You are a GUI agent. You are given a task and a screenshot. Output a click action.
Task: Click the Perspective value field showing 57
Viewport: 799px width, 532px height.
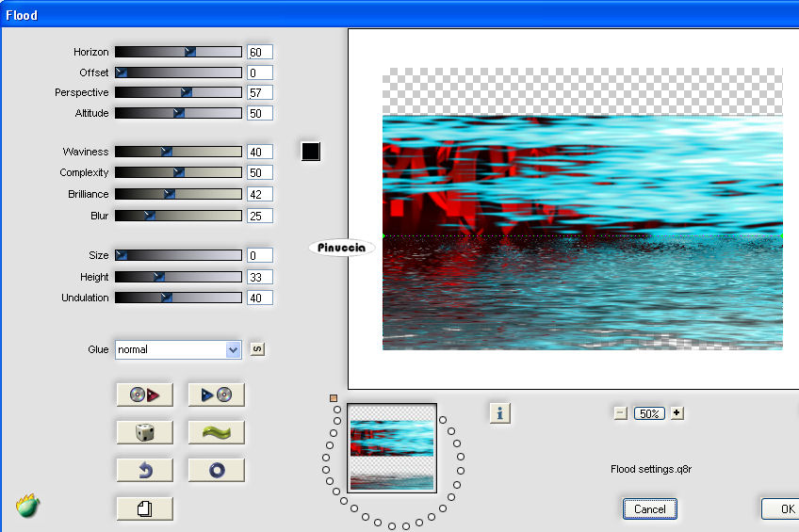[x=260, y=92]
